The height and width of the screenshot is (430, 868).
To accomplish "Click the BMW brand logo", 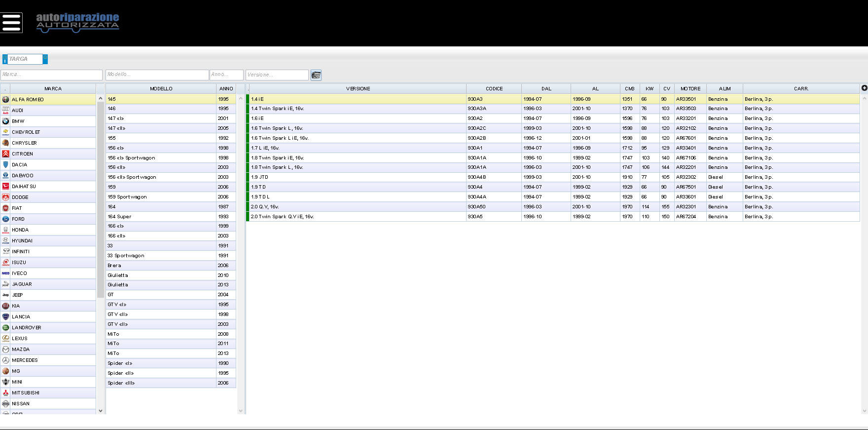I will tap(5, 121).
